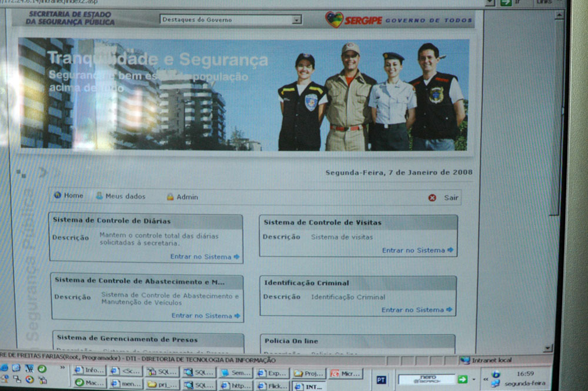
Task: Click the Sergipe Governo de Todos logo
Action: tap(399, 19)
